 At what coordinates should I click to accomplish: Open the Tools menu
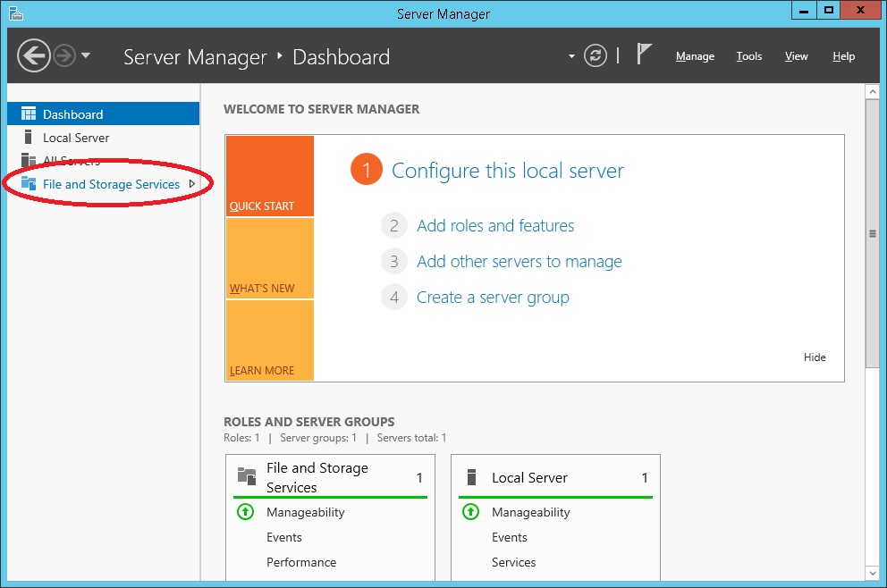(748, 56)
